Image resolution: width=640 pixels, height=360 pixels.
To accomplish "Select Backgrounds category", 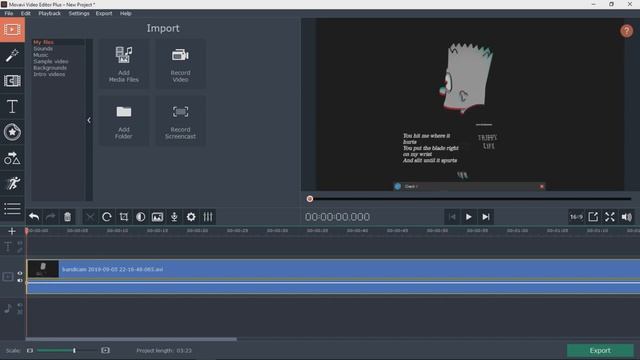I will pyautogui.click(x=50, y=68).
